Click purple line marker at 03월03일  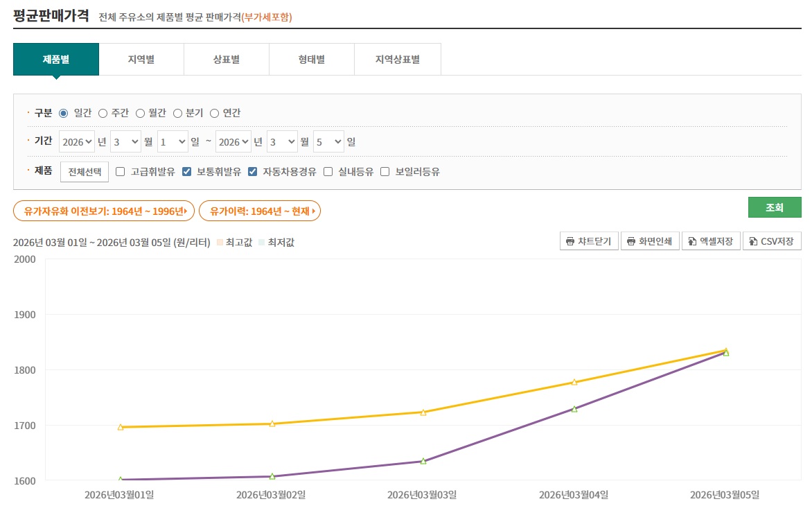(423, 461)
